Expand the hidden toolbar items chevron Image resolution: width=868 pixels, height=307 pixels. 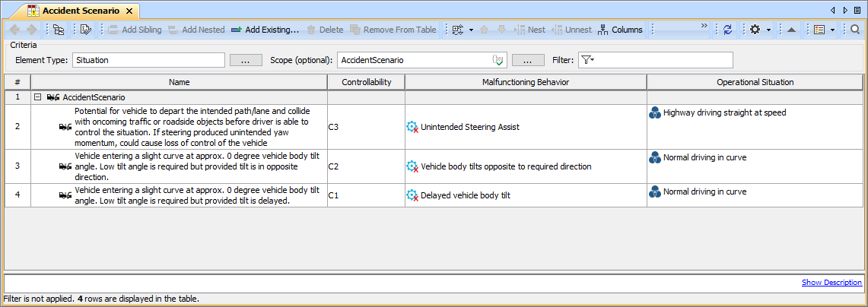click(x=704, y=27)
